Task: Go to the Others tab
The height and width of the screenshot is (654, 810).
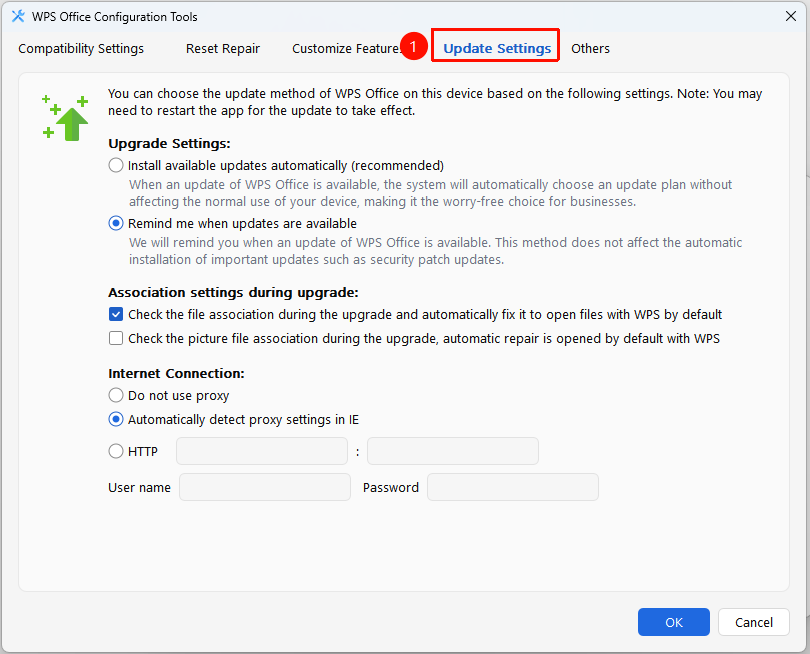Action: point(590,49)
